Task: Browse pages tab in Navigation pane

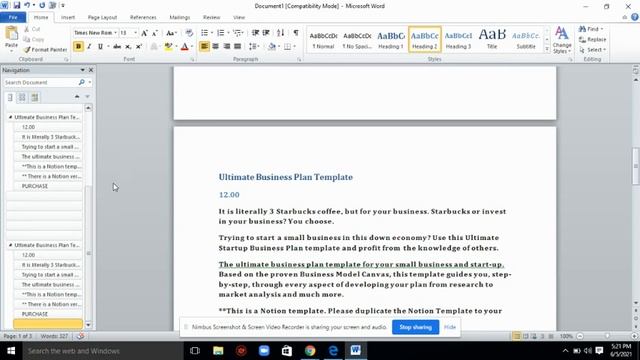Action: (22, 97)
